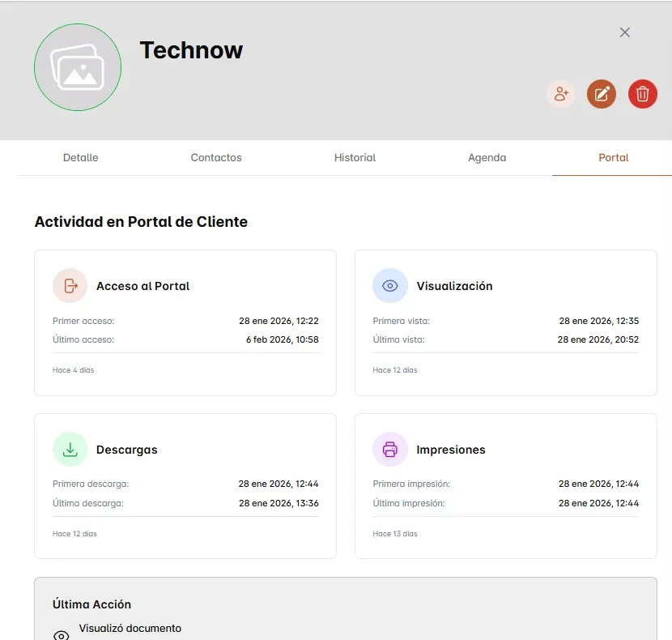Click the Último acceso value 6 feb 2026, 10:58
672x640 pixels.
click(x=282, y=339)
